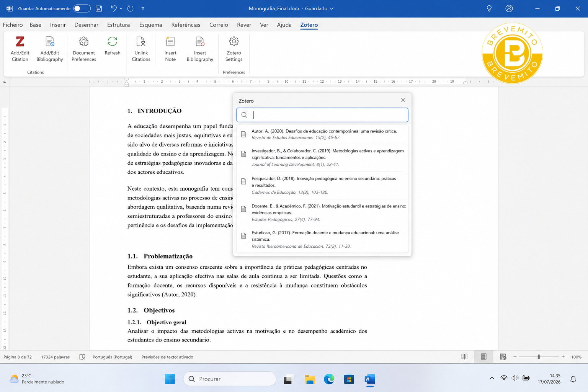588x392 pixels.
Task: Open Microsoft Store from taskbar
Action: 349,379
